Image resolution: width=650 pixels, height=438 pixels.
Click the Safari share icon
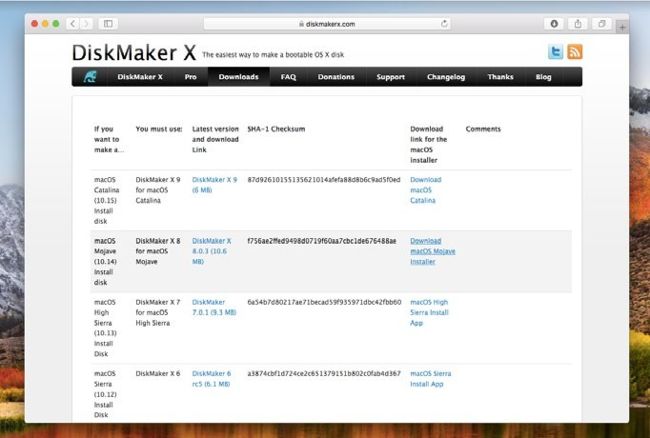[x=578, y=24]
